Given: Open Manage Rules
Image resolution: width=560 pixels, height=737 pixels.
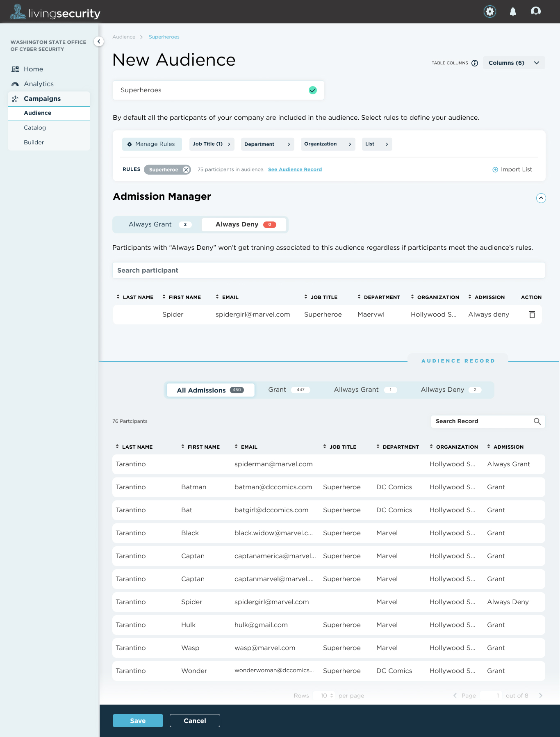Looking at the screenshot, I should tap(152, 144).
